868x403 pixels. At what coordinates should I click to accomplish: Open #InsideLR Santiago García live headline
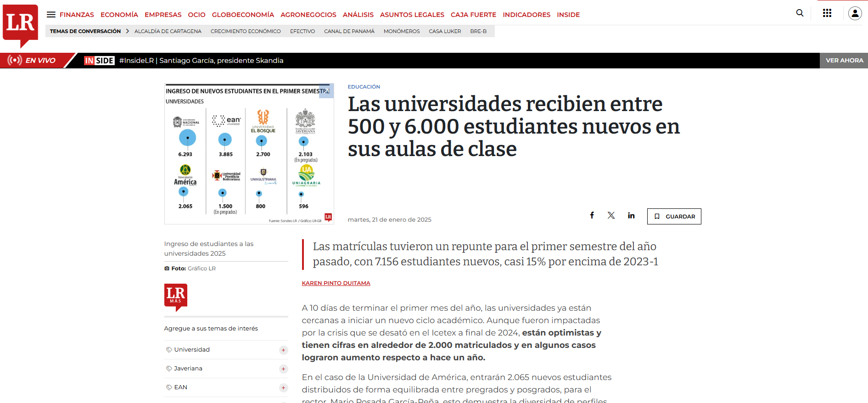[201, 61]
